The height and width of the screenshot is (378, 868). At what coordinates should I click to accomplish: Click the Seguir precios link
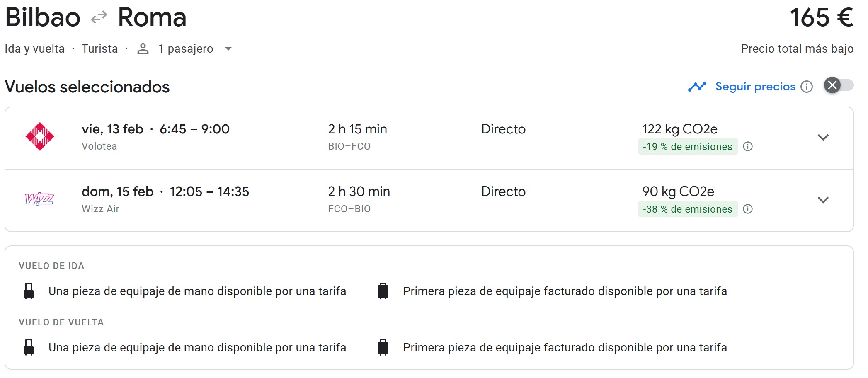[x=755, y=87]
